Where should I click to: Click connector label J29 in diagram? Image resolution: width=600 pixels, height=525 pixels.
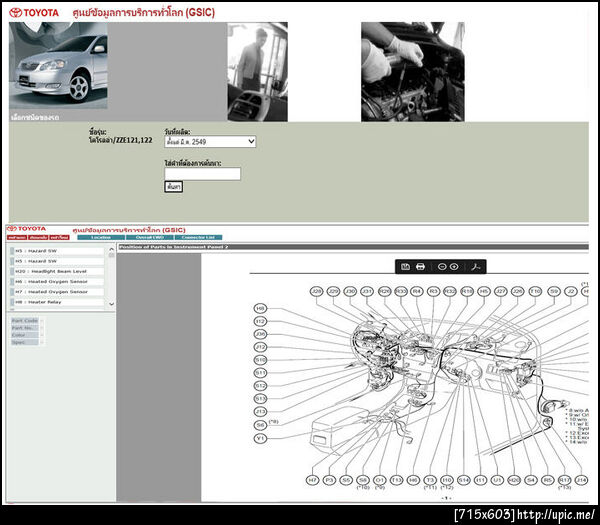tap(333, 291)
